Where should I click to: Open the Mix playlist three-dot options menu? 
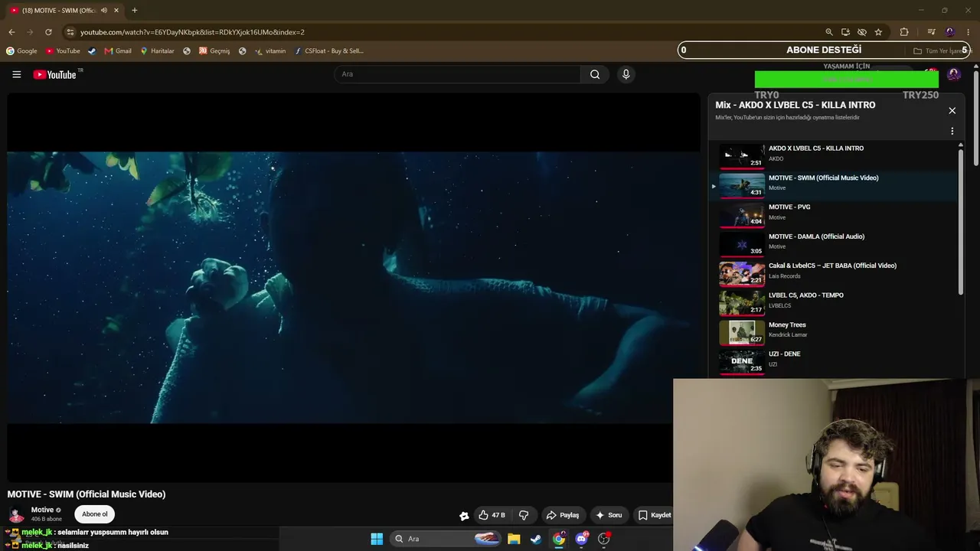(952, 131)
